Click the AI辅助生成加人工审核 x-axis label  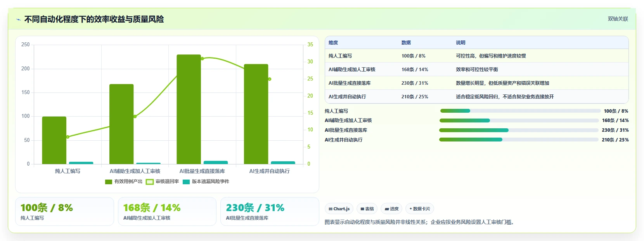point(135,171)
